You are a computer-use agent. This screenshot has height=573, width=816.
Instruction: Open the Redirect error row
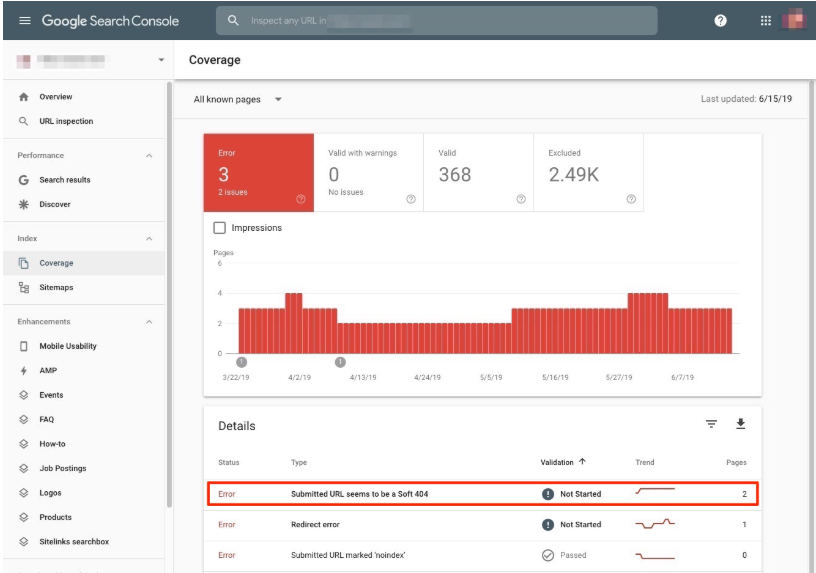point(482,525)
